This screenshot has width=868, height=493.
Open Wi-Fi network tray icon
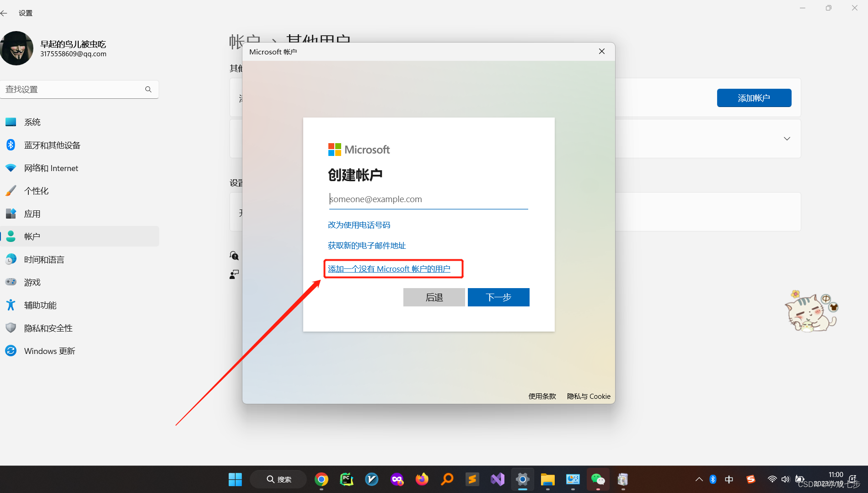772,479
